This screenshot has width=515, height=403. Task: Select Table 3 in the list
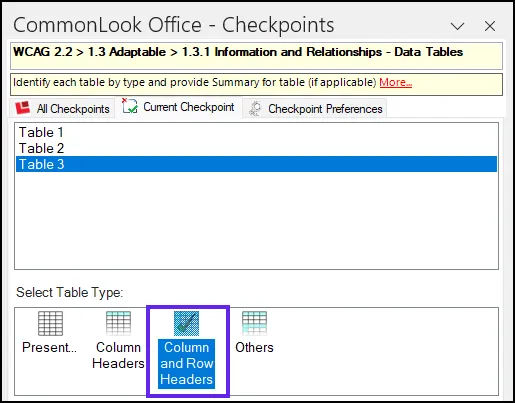click(256, 164)
